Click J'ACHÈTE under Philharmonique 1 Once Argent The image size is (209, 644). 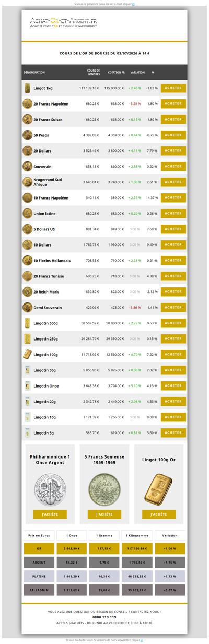click(50, 514)
